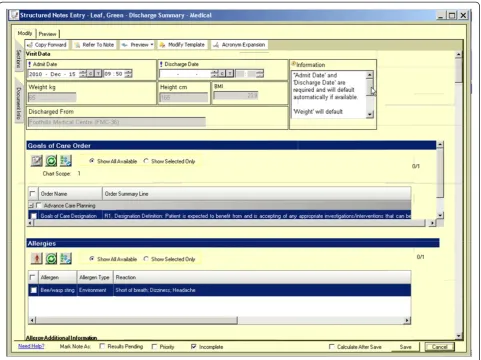
Task: Switch to the Modify tab
Action: tap(25, 33)
